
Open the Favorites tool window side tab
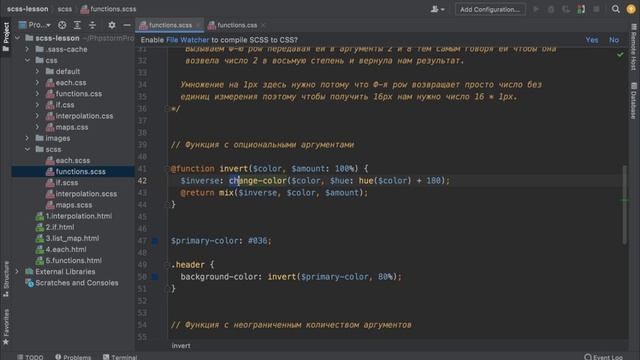(x=6, y=327)
